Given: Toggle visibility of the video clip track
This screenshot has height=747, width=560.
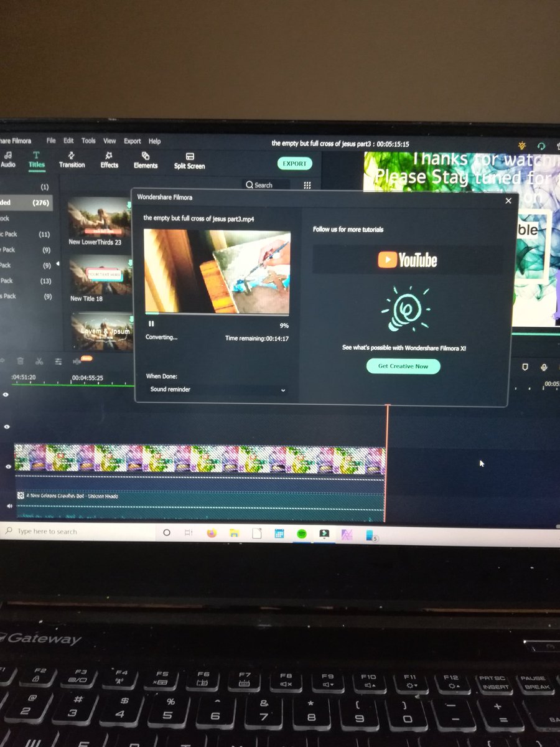Looking at the screenshot, I should [x=7, y=466].
